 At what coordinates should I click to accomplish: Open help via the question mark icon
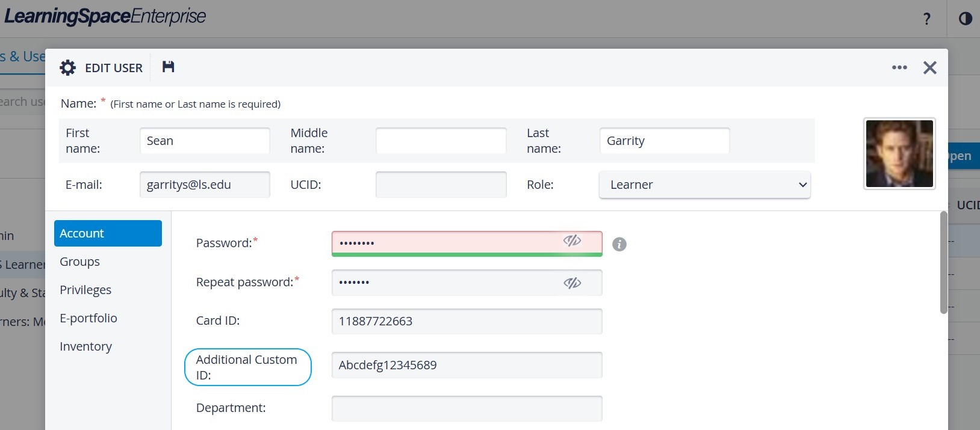[927, 19]
